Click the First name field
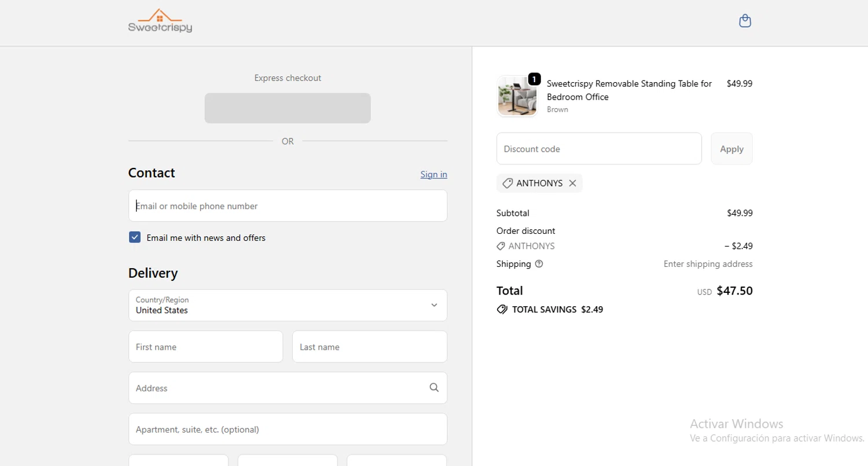This screenshot has height=466, width=868. [x=205, y=347]
